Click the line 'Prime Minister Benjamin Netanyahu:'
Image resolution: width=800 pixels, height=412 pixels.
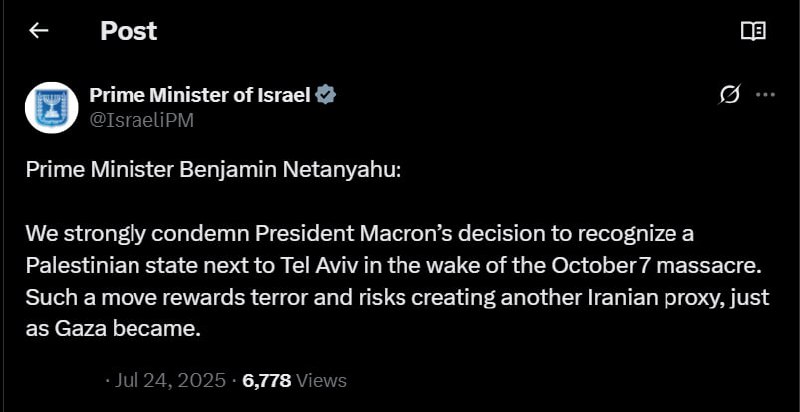click(214, 170)
